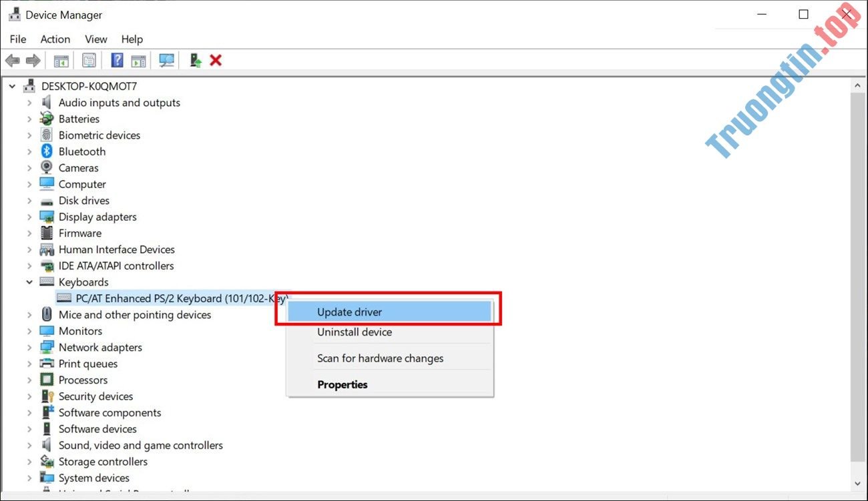Click the Show/Hide console tree icon
Screen dimensions: 868x501
click(61, 61)
